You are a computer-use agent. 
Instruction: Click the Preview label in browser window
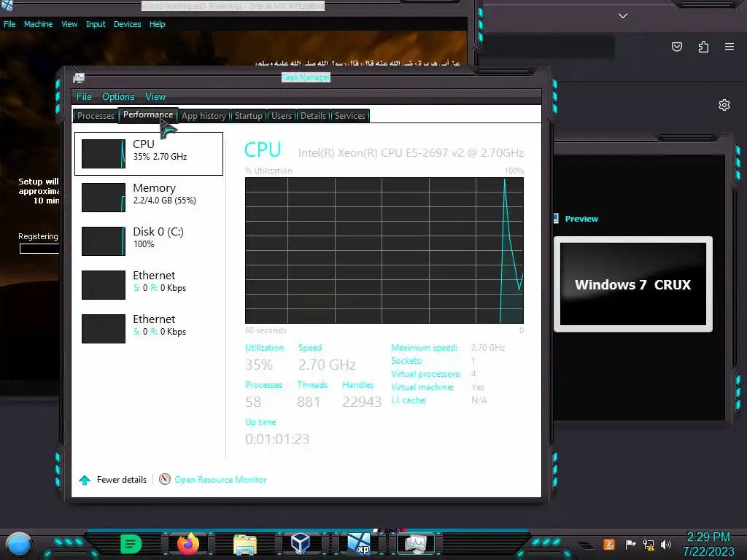[581, 219]
